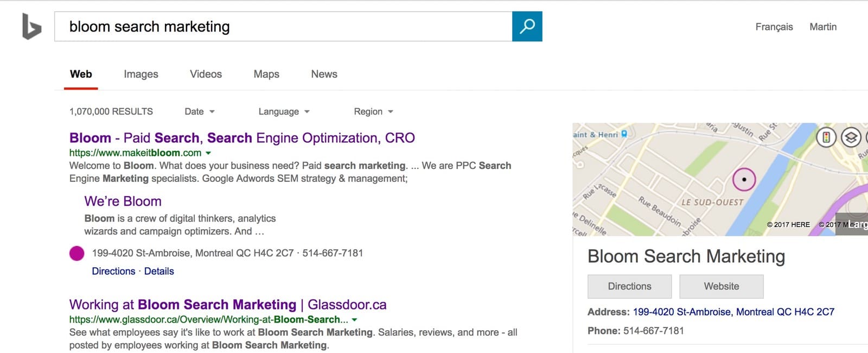Open Working at Bloom Search Marketing Glassdoor link
Screen dimensions: 868x353
228,305
